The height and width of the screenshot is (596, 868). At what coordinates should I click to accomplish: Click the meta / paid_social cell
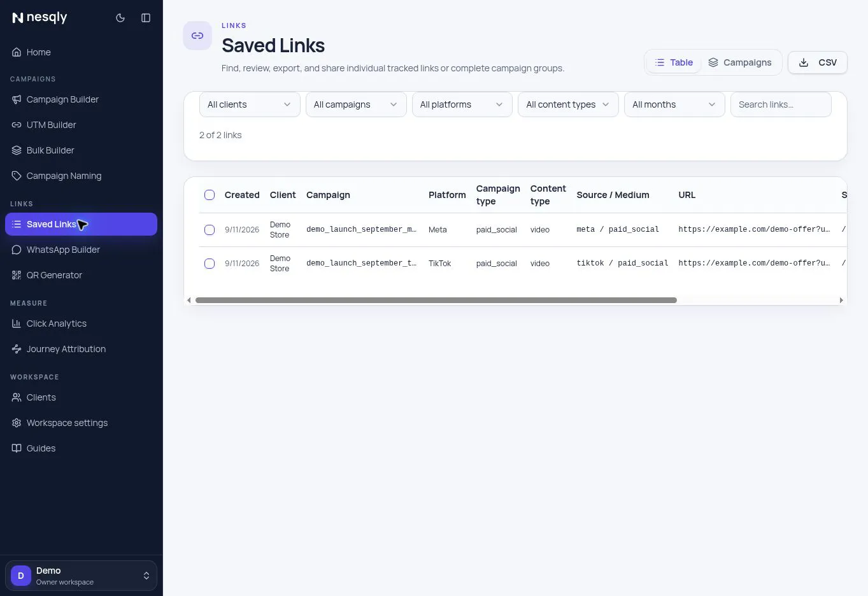pos(618,230)
